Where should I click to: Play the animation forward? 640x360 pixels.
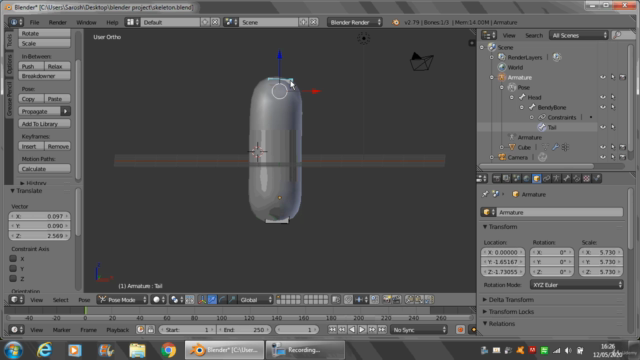click(x=362, y=330)
